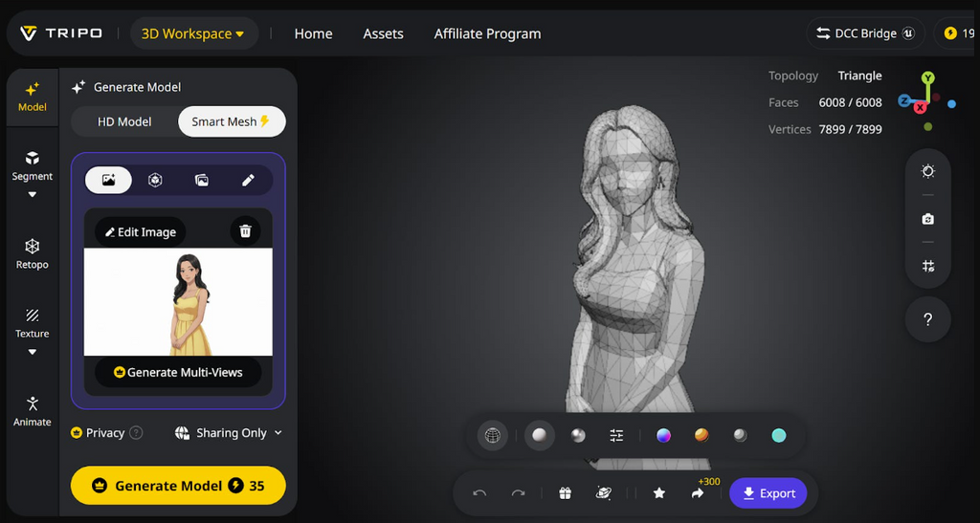Click the Y axis on orientation gizmo
This screenshot has height=523, width=980.
click(x=928, y=78)
